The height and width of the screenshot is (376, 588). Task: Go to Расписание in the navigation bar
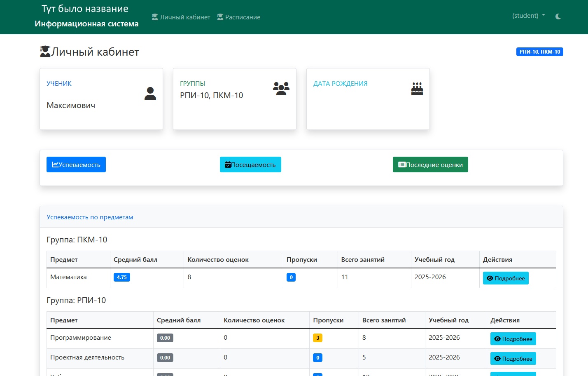[x=238, y=17]
